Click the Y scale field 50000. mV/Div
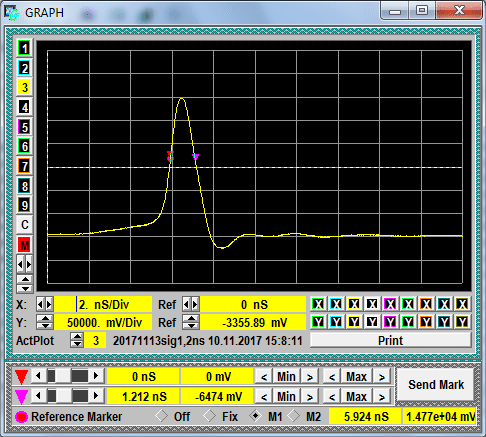This screenshot has height=437, width=486. click(103, 322)
